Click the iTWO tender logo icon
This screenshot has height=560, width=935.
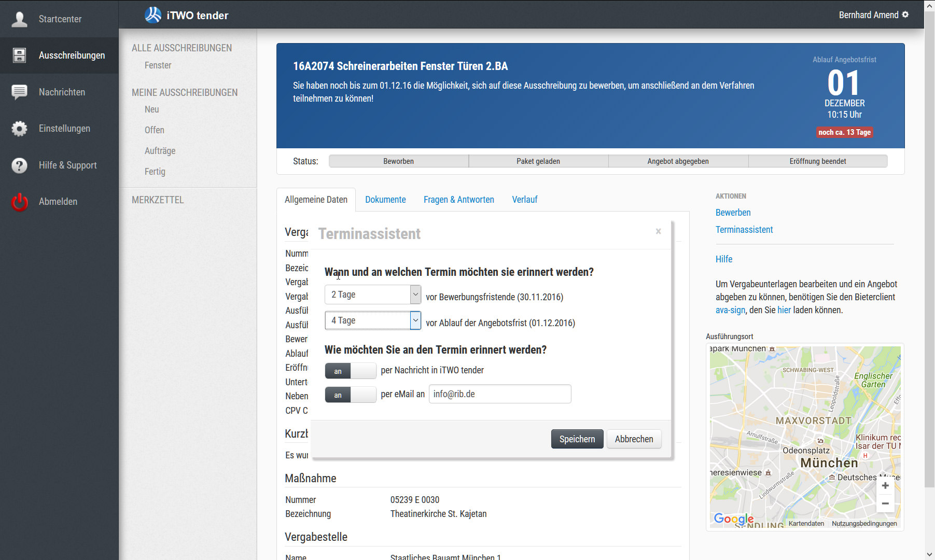(153, 15)
